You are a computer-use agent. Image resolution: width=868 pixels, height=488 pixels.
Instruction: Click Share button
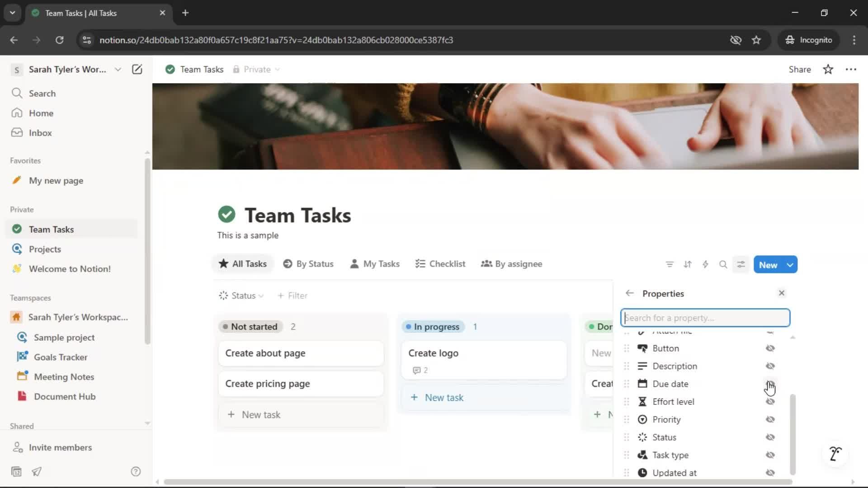pos(800,69)
